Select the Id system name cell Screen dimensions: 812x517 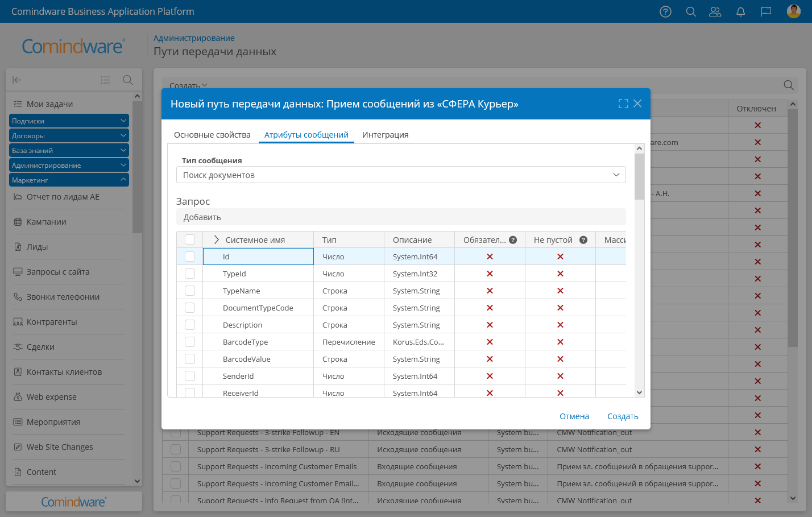coord(258,257)
